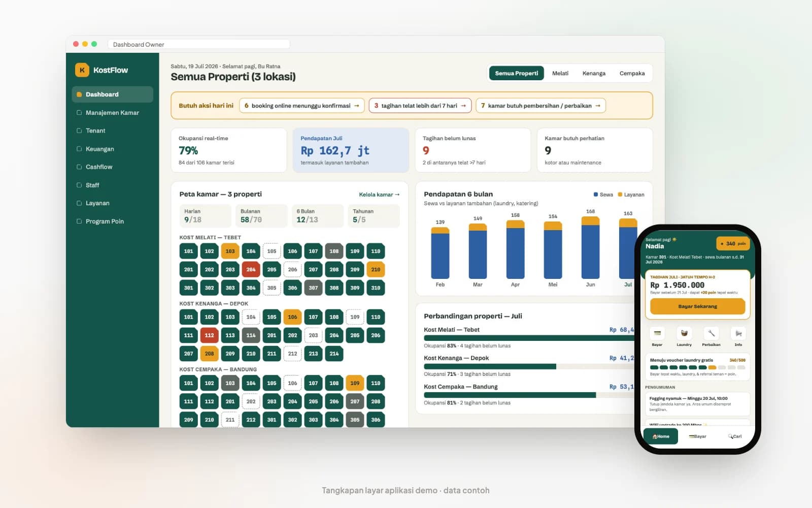Select orange room 109 in Kost Cempaka
This screenshot has width=812, height=508.
pyautogui.click(x=355, y=383)
